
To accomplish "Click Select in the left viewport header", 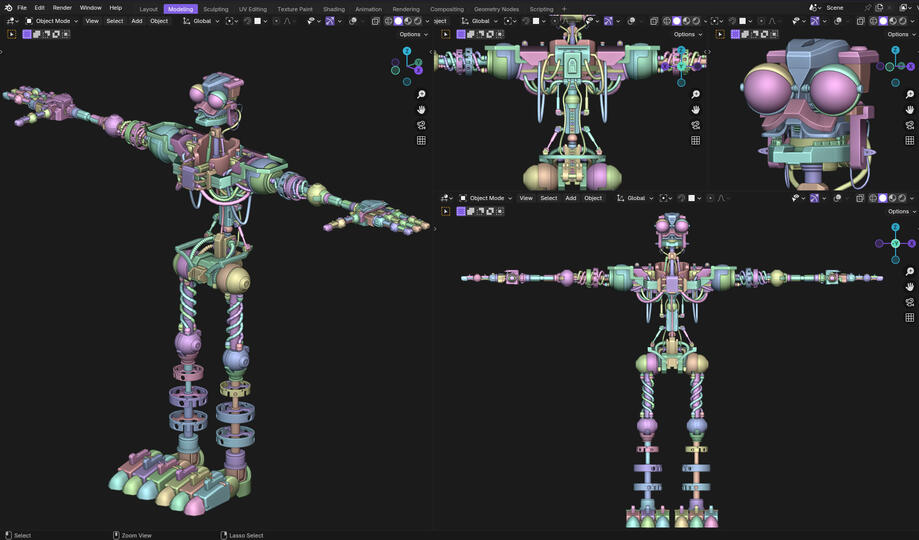I will [115, 21].
